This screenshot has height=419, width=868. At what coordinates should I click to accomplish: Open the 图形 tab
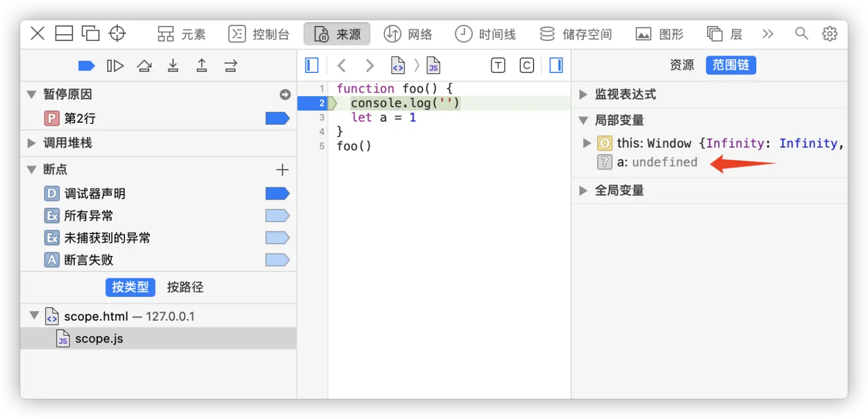[x=659, y=34]
